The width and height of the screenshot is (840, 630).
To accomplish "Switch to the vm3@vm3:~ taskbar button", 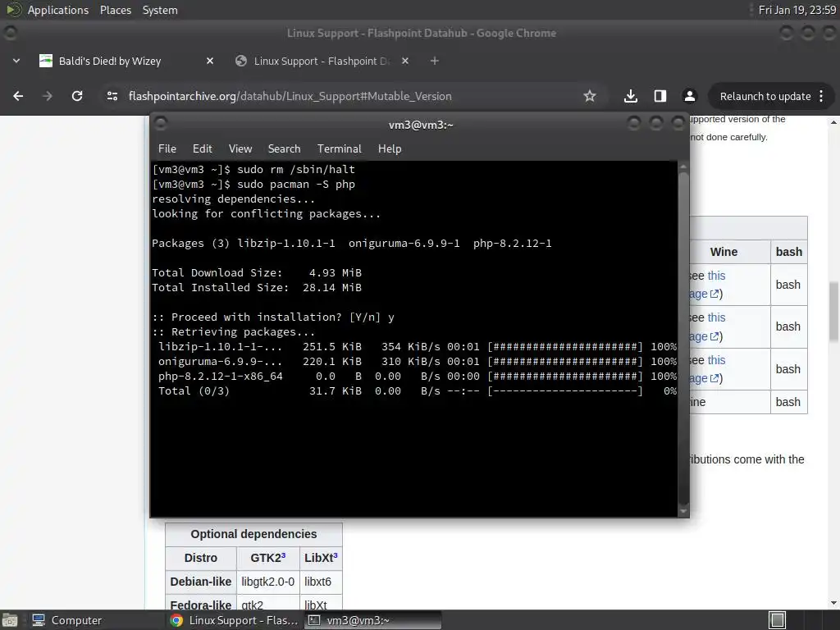I will pyautogui.click(x=373, y=620).
